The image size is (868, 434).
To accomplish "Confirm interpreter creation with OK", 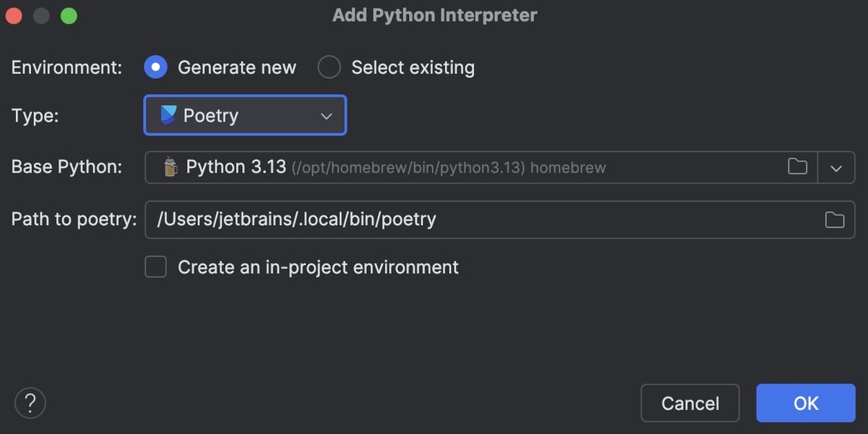I will [x=805, y=403].
